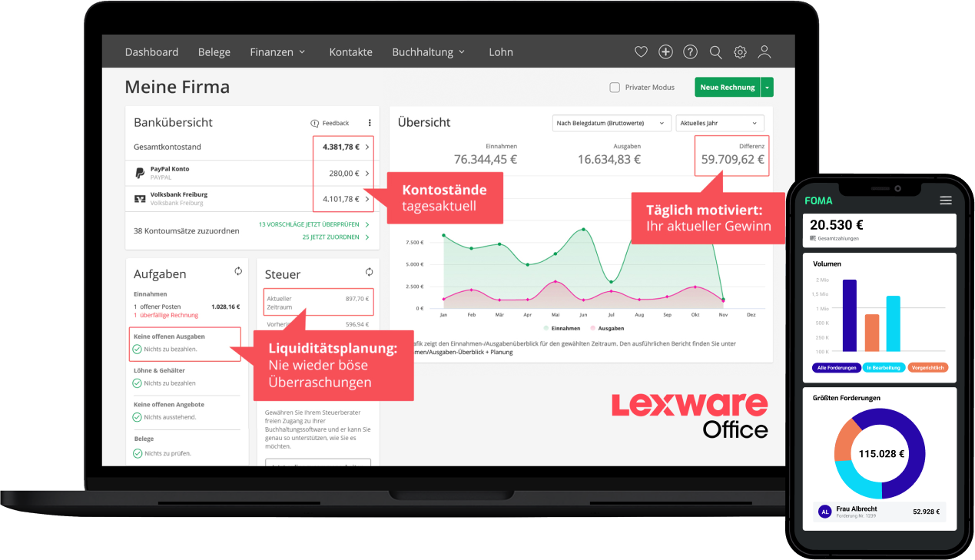Screen dimensions: 975x560
Task: Click check icon under Löhne & Gehälter
Action: point(137,383)
